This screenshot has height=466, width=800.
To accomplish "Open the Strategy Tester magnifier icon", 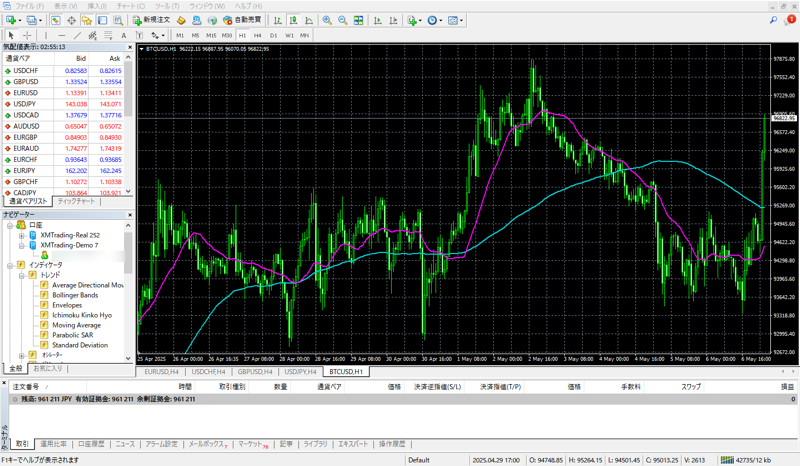I will coord(118,20).
